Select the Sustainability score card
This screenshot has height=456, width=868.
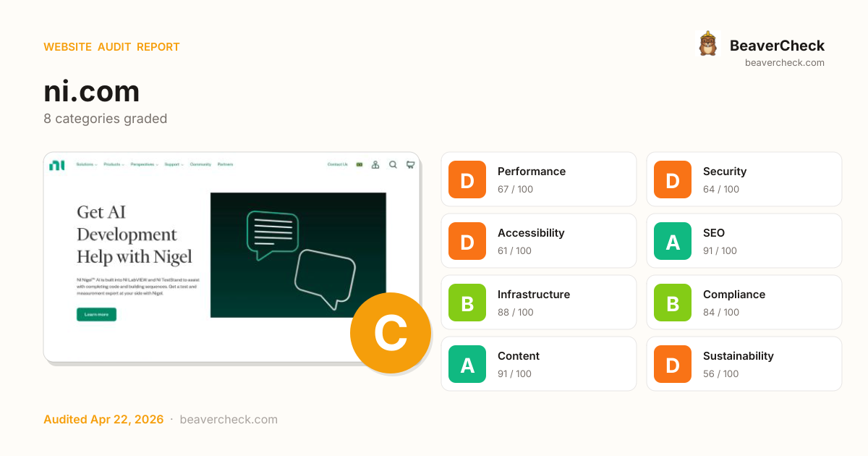(x=744, y=364)
